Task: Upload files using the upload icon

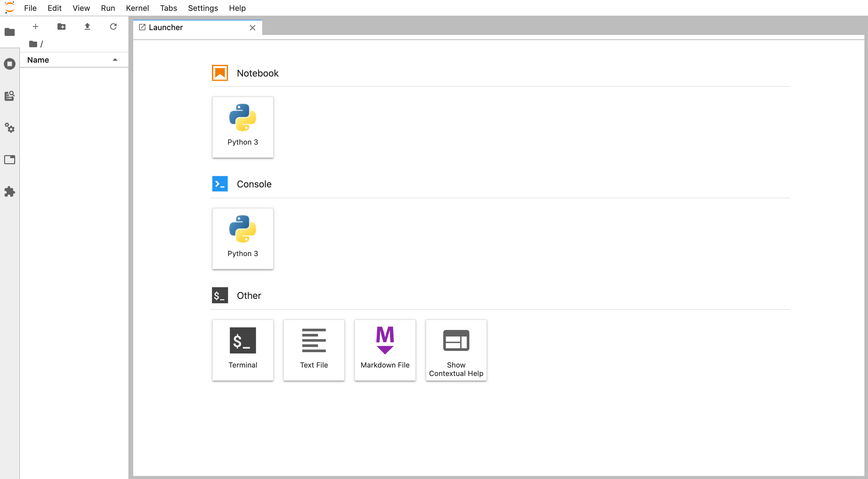Action: 87,27
